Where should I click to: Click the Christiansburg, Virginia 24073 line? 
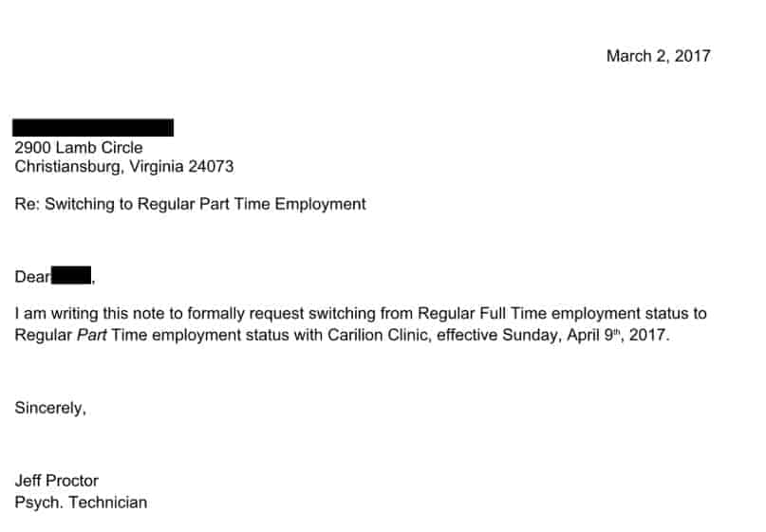tap(123, 167)
